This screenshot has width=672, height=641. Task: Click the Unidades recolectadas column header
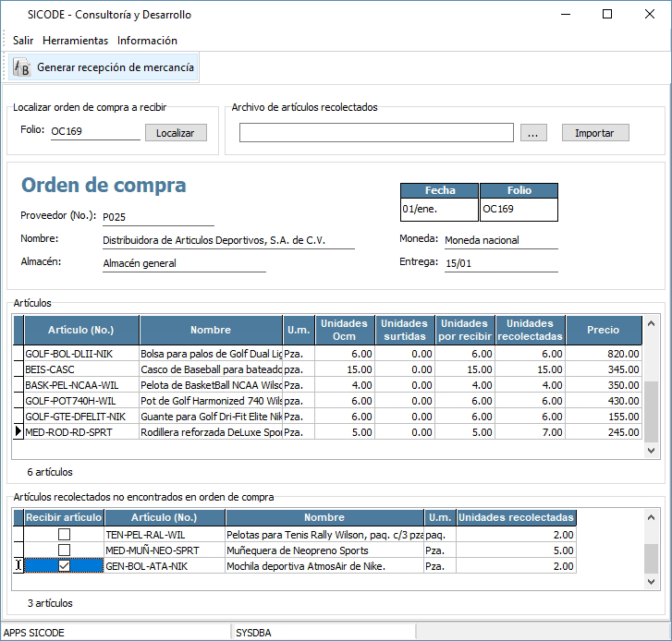pos(529,330)
